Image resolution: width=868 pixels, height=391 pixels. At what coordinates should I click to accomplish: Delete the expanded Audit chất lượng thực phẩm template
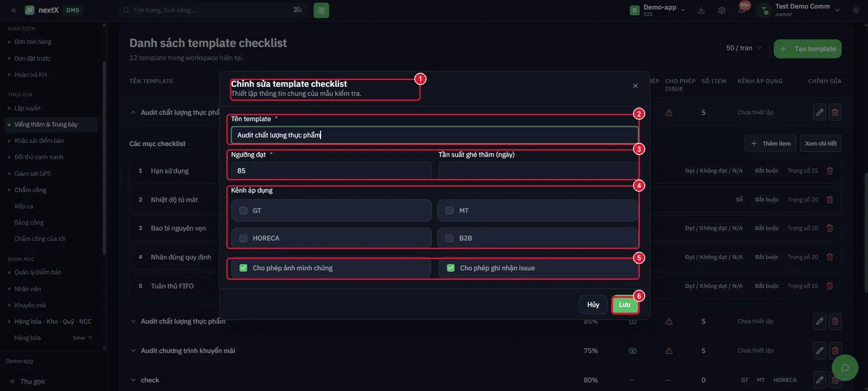coord(835,112)
